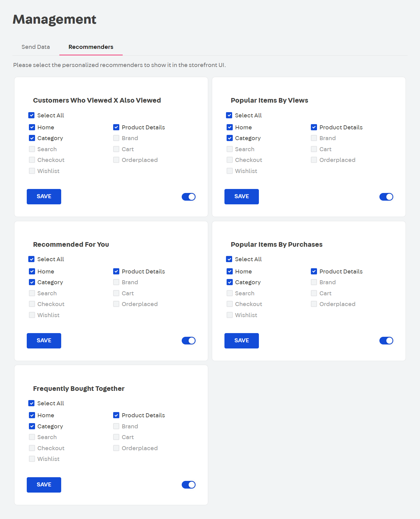
Task: Uncheck Category in Frequently Bought Together card
Action: 32,426
